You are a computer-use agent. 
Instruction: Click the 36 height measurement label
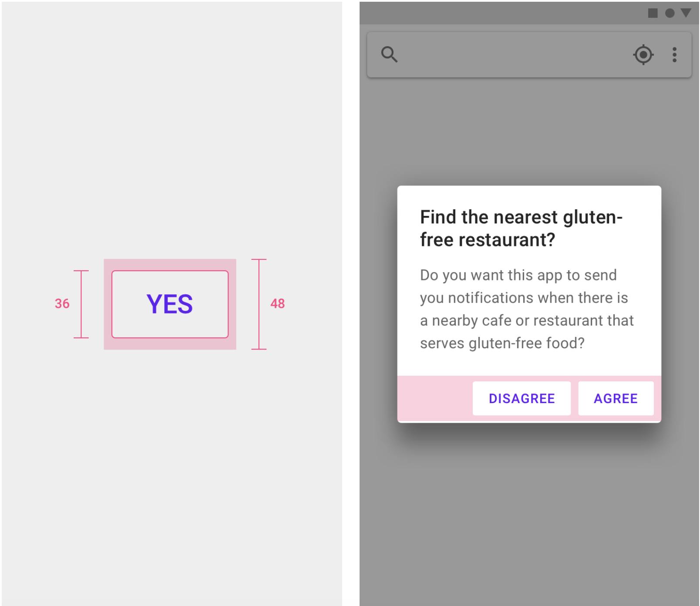pos(62,303)
